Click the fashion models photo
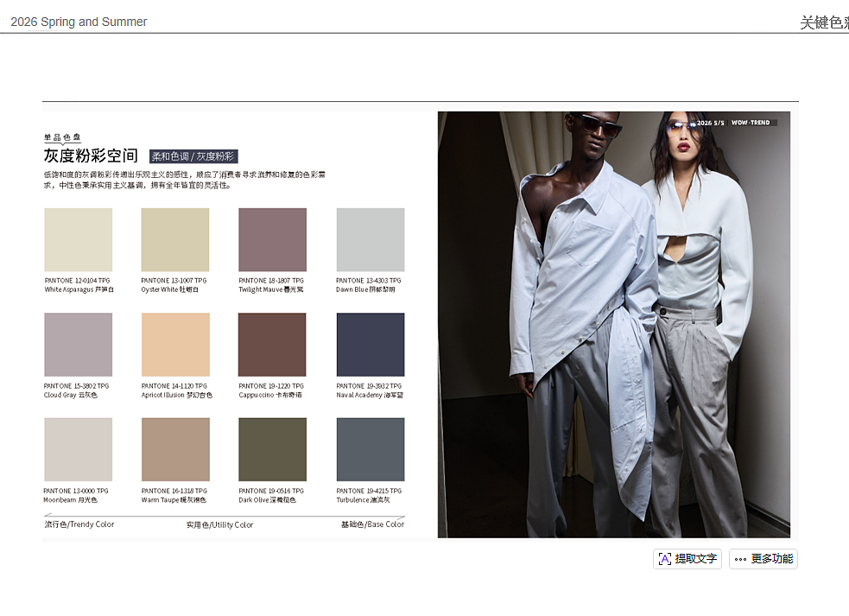Screen dimensions: 849x616 click(614, 325)
